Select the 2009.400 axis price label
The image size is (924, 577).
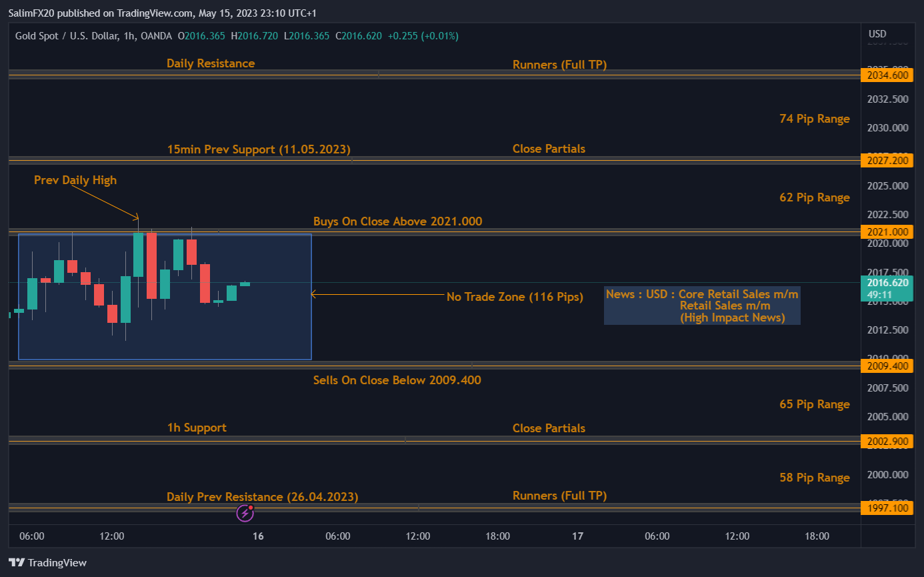point(887,366)
